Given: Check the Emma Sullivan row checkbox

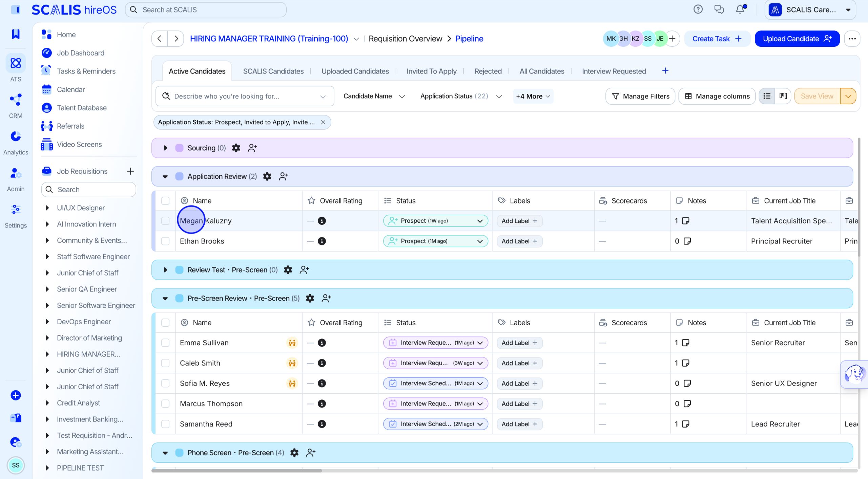Looking at the screenshot, I should pyautogui.click(x=165, y=343).
